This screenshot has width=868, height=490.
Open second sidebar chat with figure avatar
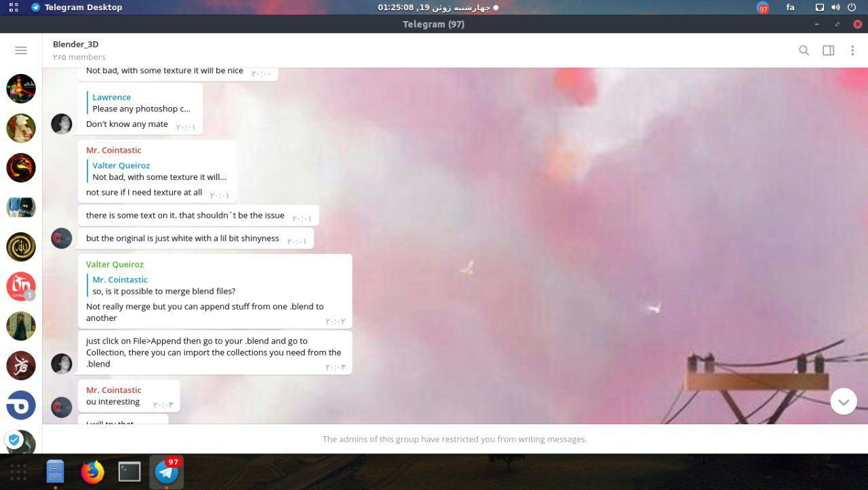coord(21,128)
